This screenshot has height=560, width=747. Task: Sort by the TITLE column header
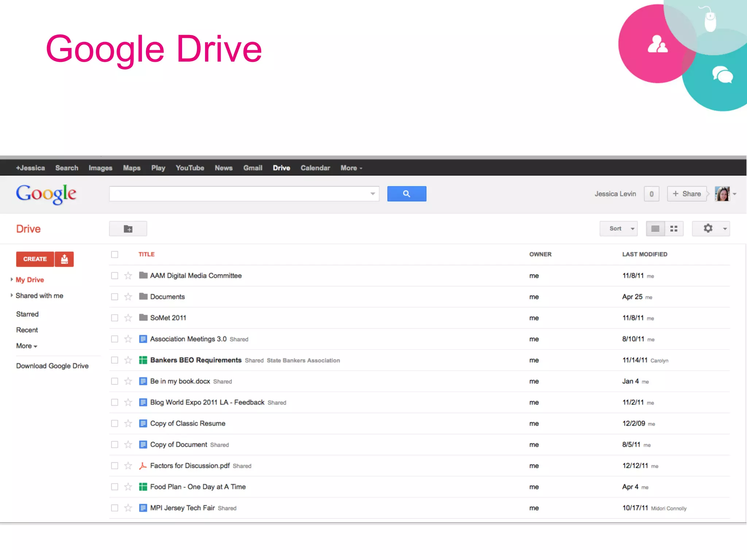[x=147, y=254]
